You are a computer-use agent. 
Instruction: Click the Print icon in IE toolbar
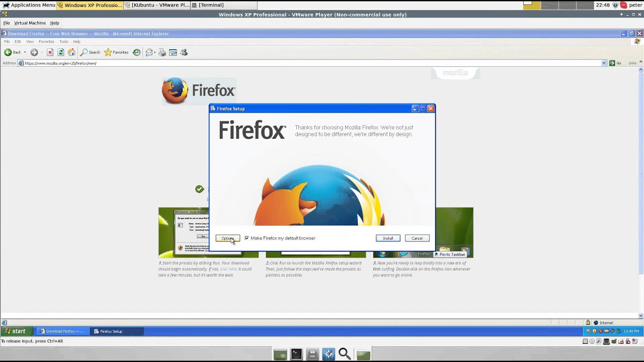162,52
